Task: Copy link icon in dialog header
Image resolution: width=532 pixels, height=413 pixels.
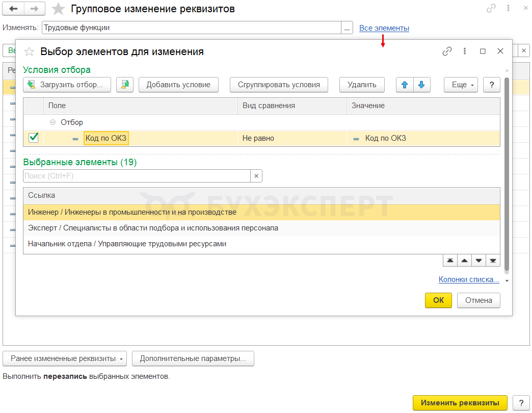Action: click(x=447, y=51)
